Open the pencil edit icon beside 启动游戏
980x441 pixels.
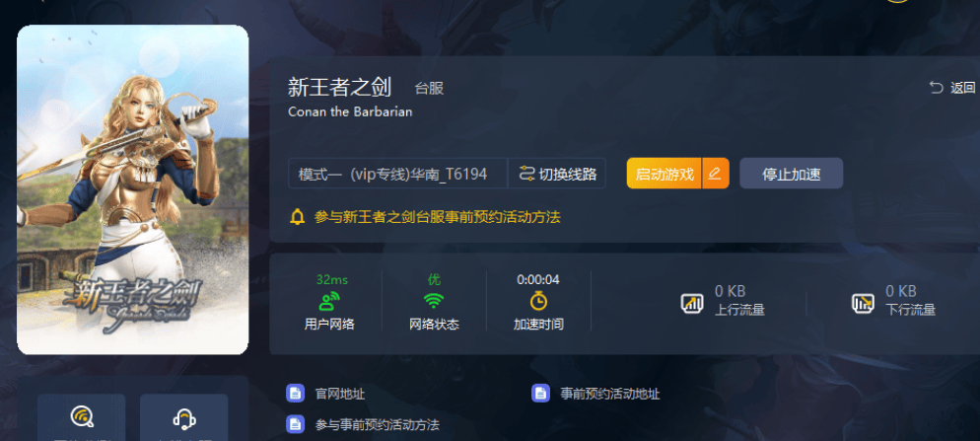716,174
